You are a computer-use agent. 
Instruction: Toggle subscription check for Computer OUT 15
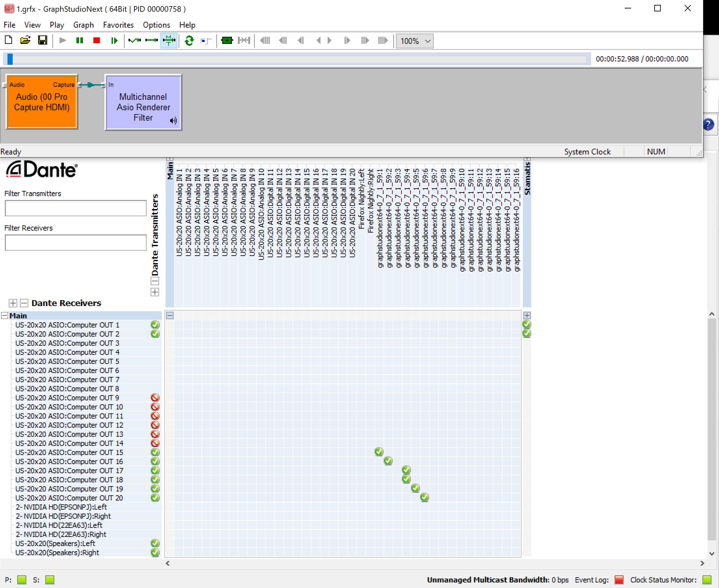[x=379, y=451]
